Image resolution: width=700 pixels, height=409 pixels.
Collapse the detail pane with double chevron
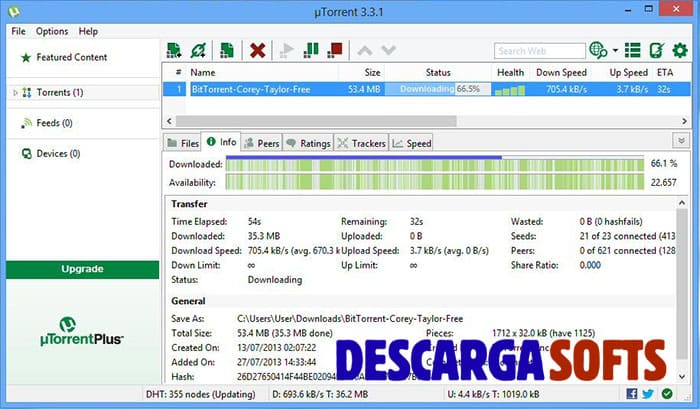point(681,141)
